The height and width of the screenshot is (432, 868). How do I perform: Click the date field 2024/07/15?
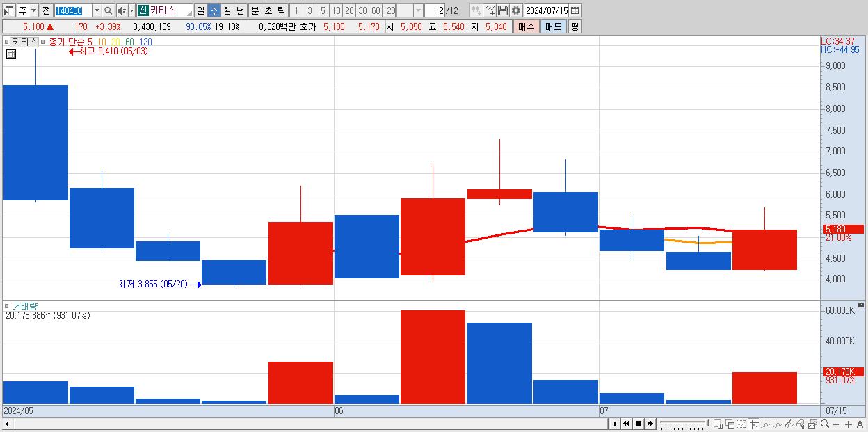[x=547, y=10]
